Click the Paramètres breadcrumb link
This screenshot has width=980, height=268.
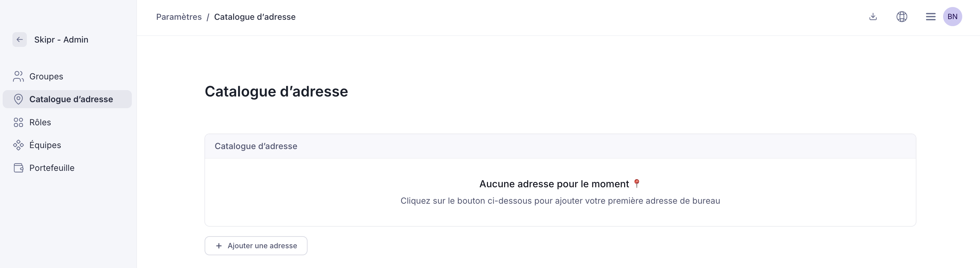pyautogui.click(x=179, y=17)
